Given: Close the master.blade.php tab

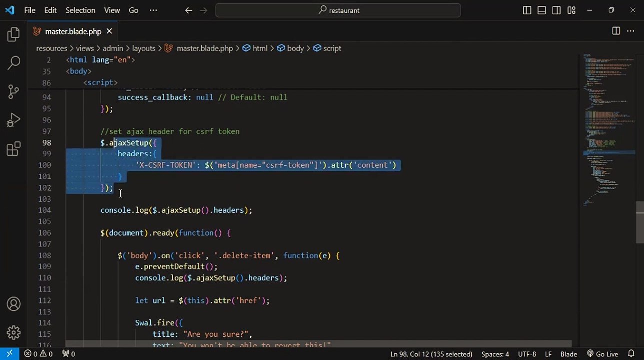Looking at the screenshot, I should tap(109, 31).
